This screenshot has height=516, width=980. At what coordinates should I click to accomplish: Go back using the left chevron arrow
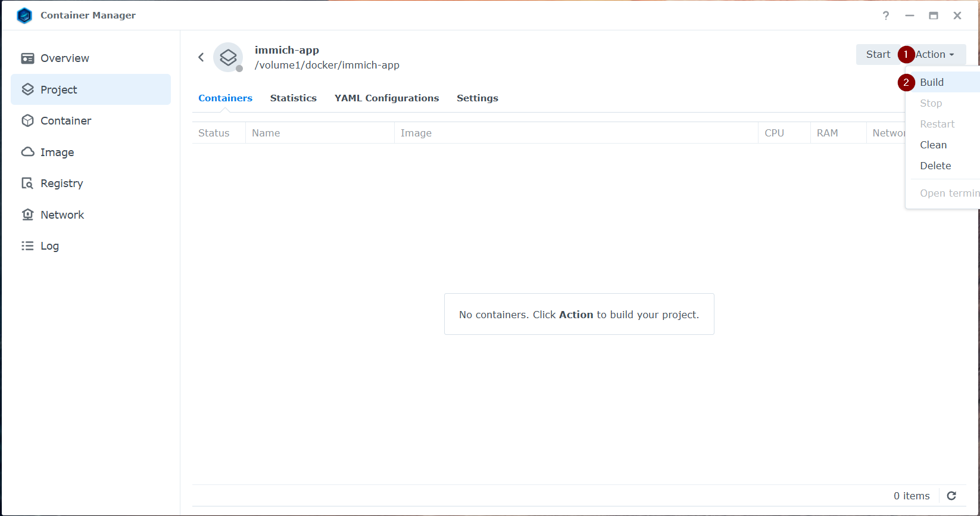pyautogui.click(x=201, y=57)
